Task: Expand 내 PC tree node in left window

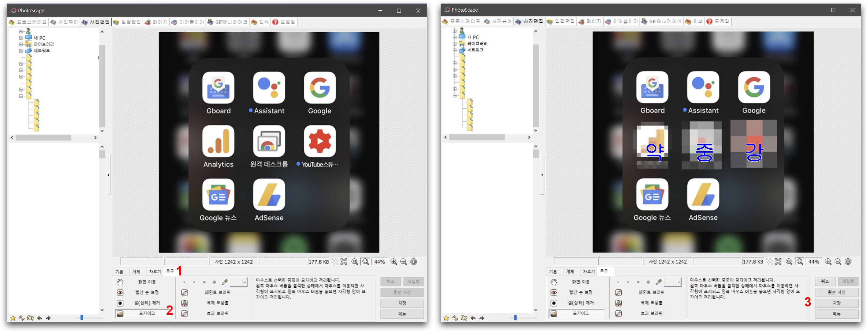Action: [x=21, y=38]
